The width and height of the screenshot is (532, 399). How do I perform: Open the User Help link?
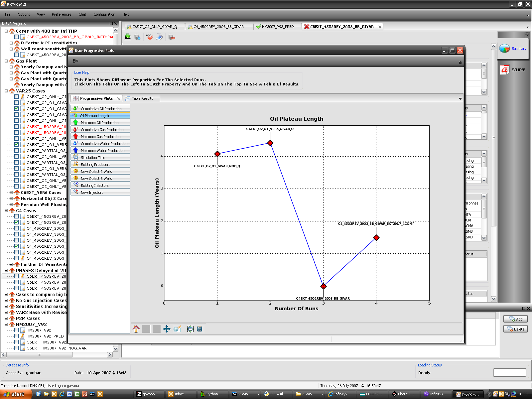tap(81, 72)
